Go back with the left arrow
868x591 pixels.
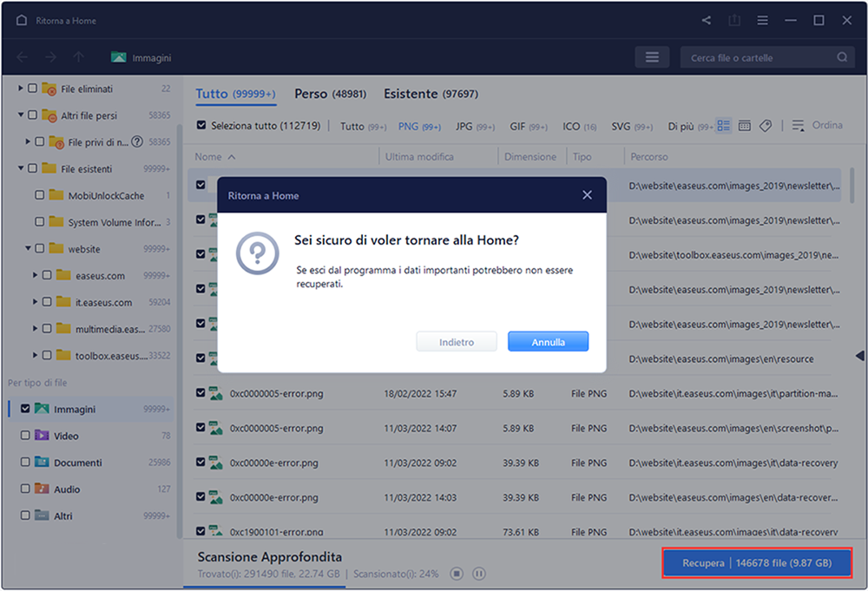[23, 57]
